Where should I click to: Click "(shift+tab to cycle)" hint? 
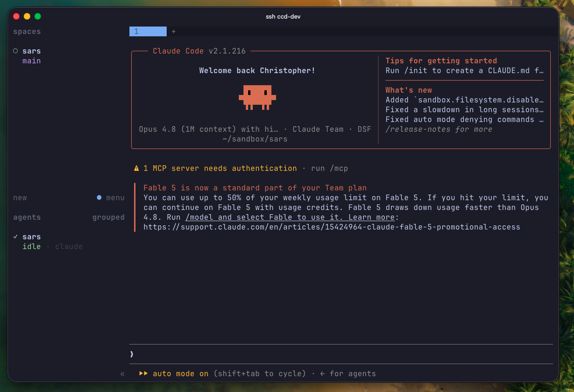coord(260,374)
